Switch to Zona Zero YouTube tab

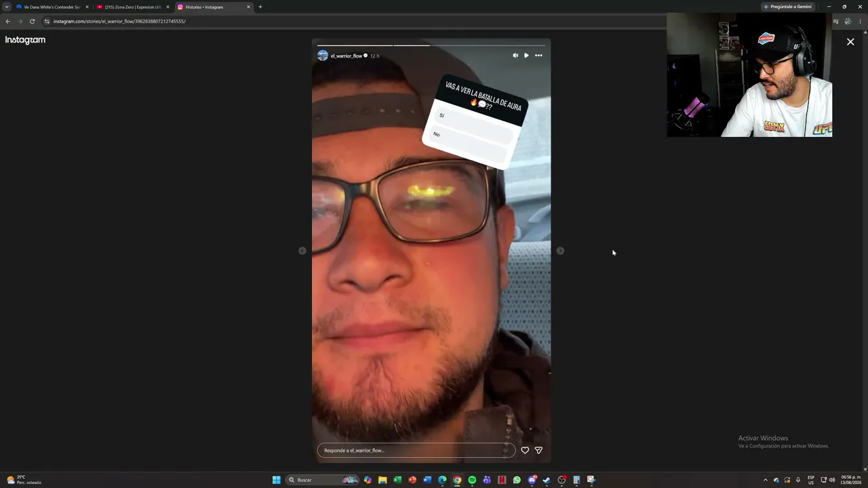pyautogui.click(x=133, y=7)
